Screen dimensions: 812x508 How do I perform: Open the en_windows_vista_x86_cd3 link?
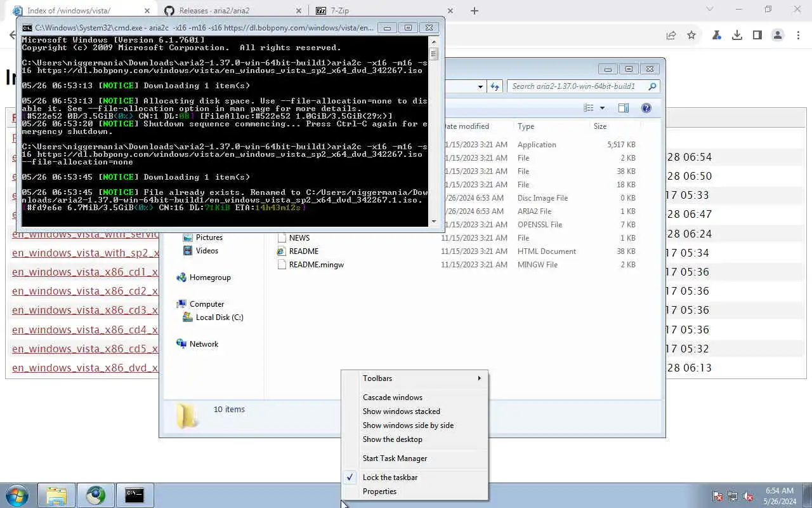point(85,310)
